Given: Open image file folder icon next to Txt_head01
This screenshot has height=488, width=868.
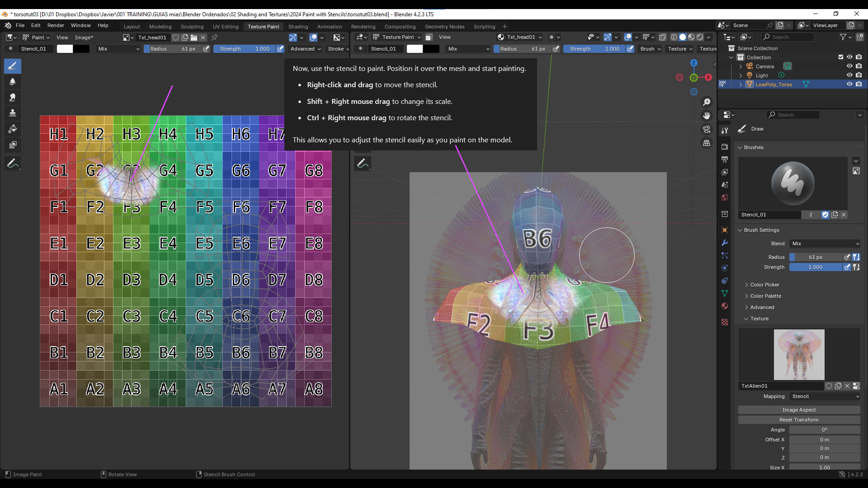Looking at the screenshot, I should pyautogui.click(x=194, y=38).
